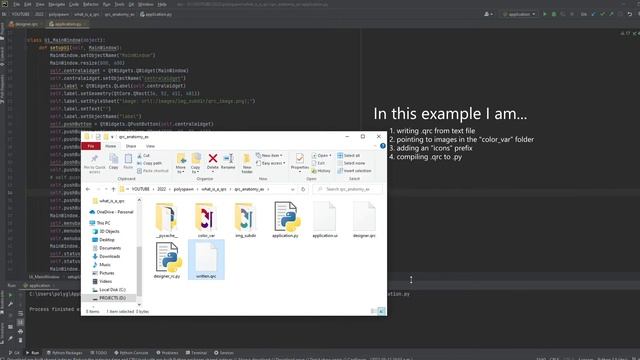
Task: Click Invert selection in the ribbon
Action: pos(354,171)
